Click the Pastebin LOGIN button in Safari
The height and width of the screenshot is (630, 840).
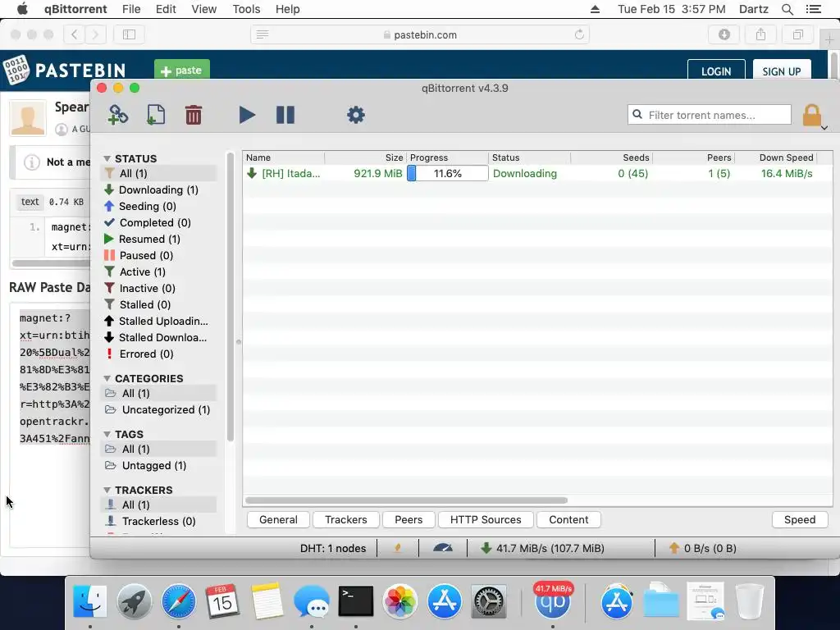click(716, 71)
